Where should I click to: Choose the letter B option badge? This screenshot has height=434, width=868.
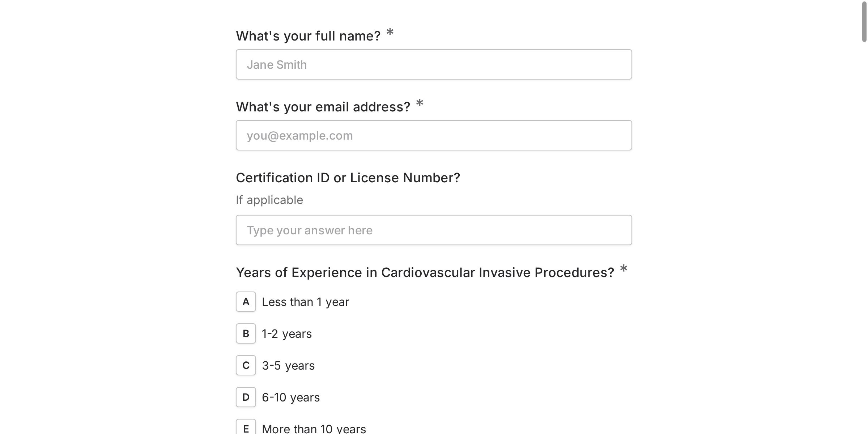point(246,333)
